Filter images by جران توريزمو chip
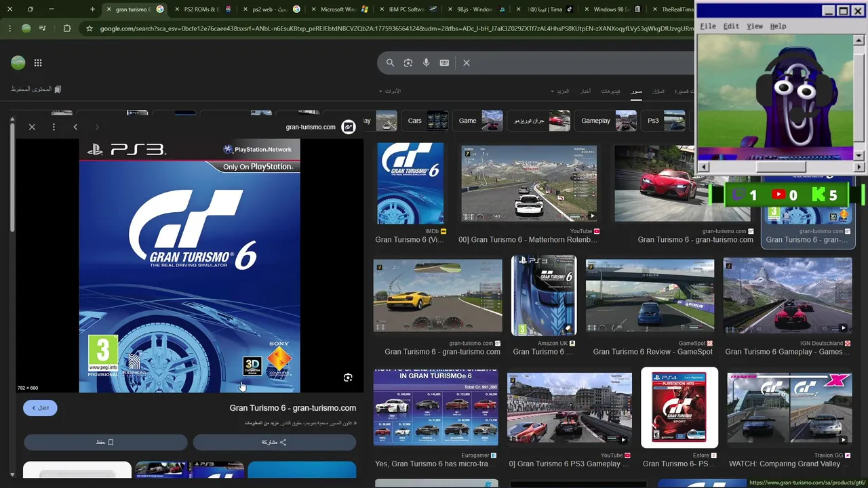Screen dimensions: 868x488 [539, 121]
